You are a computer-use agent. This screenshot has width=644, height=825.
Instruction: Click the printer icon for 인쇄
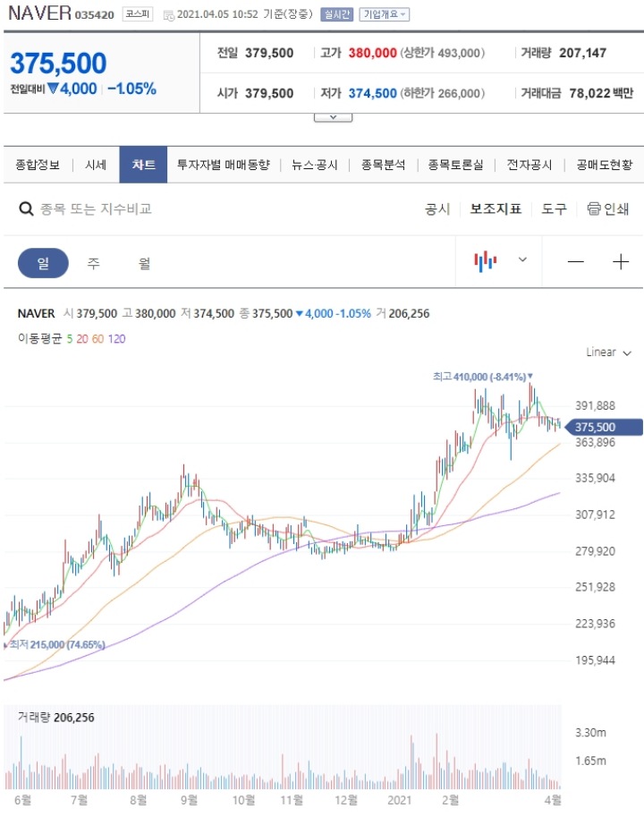594,208
